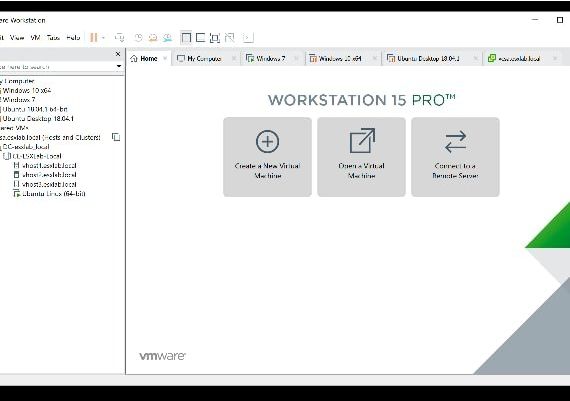Select vhost3 host in the library tree
Viewport: 570px width, 401px height.
(49, 184)
